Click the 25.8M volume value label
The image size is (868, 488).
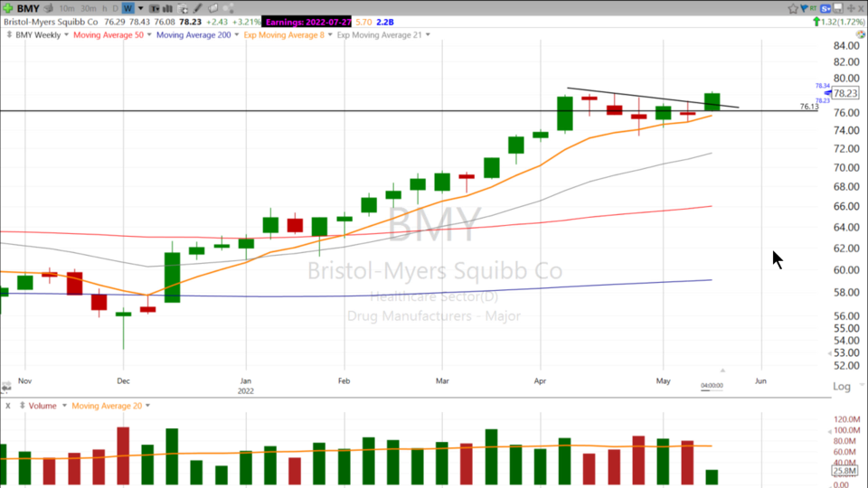click(x=844, y=471)
